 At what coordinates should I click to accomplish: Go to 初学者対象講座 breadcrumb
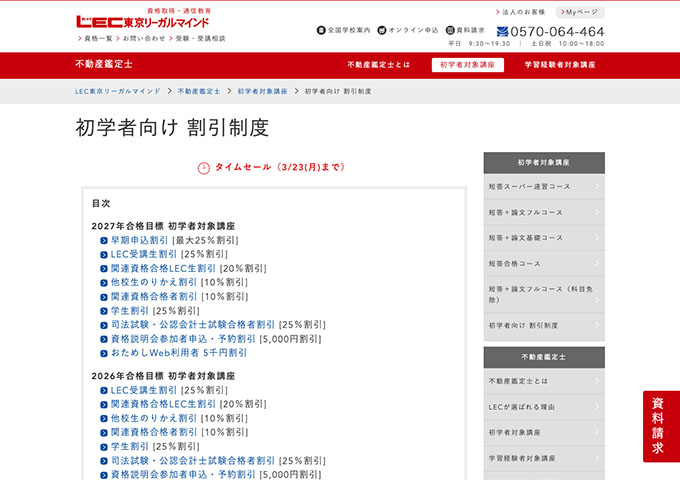(x=262, y=91)
